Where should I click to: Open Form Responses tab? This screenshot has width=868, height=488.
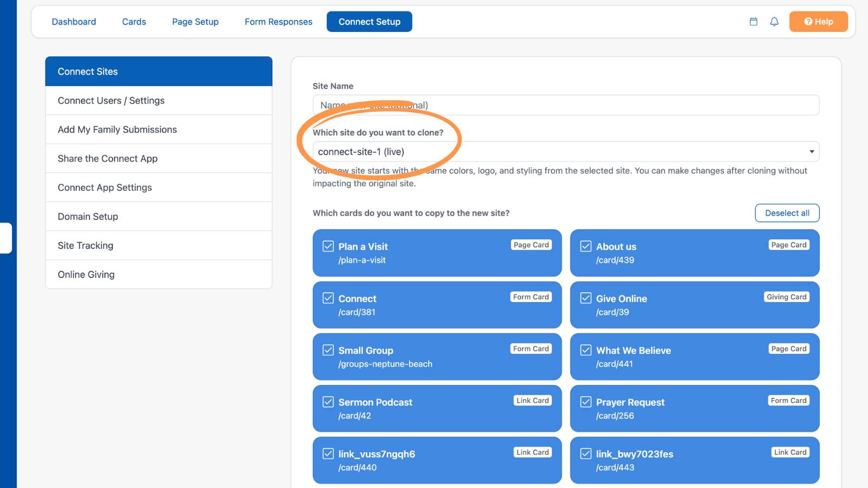tap(278, 22)
